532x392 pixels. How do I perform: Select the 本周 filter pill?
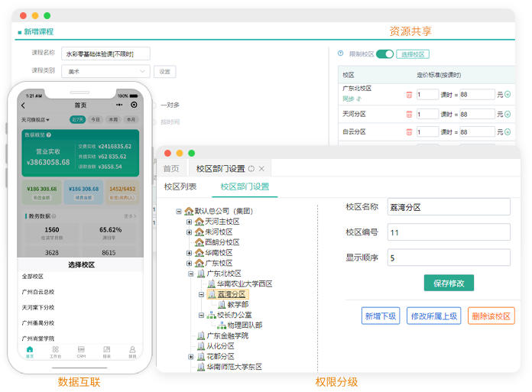pyautogui.click(x=113, y=119)
